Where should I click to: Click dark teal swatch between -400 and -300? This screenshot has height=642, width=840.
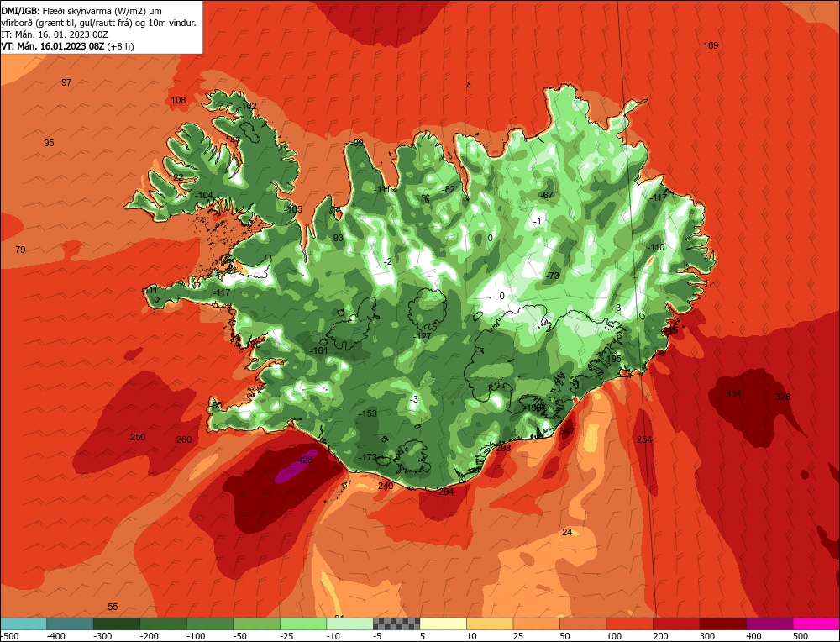[71, 624]
